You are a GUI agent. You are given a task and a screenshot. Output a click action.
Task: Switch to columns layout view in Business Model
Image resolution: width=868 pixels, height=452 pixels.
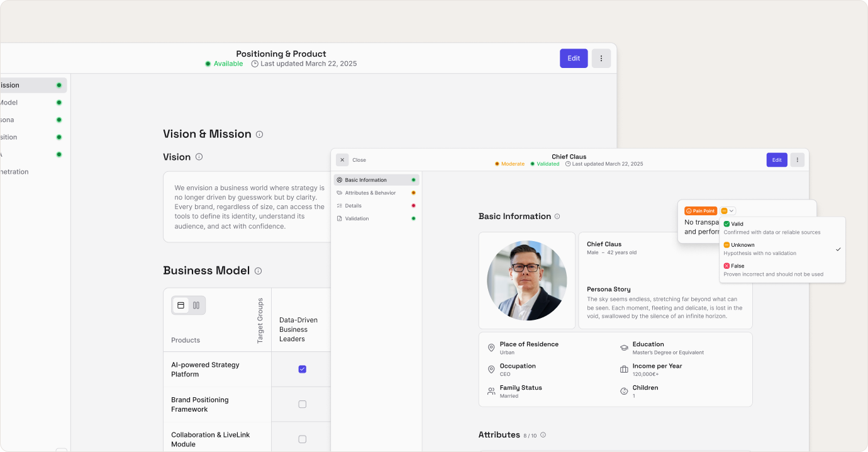[x=196, y=305]
